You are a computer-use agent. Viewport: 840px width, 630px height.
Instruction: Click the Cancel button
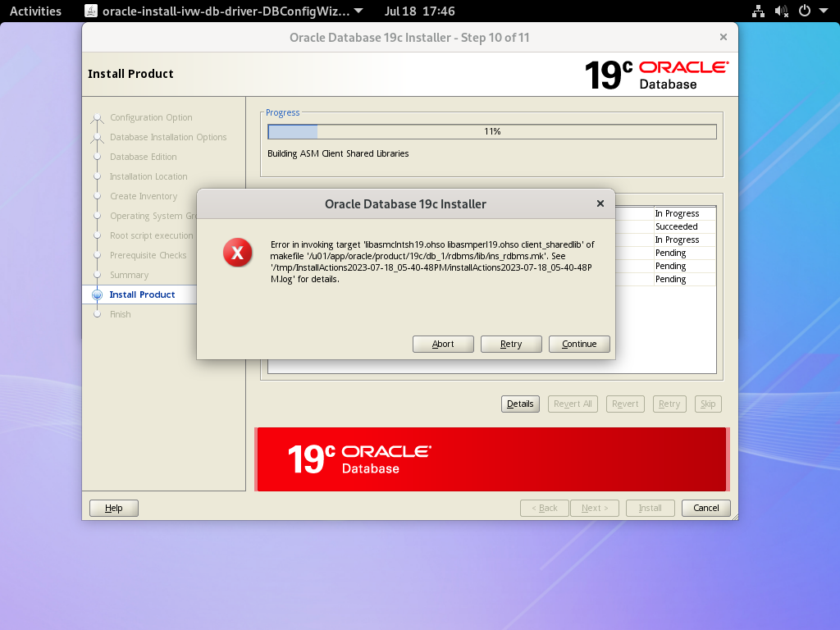click(706, 508)
